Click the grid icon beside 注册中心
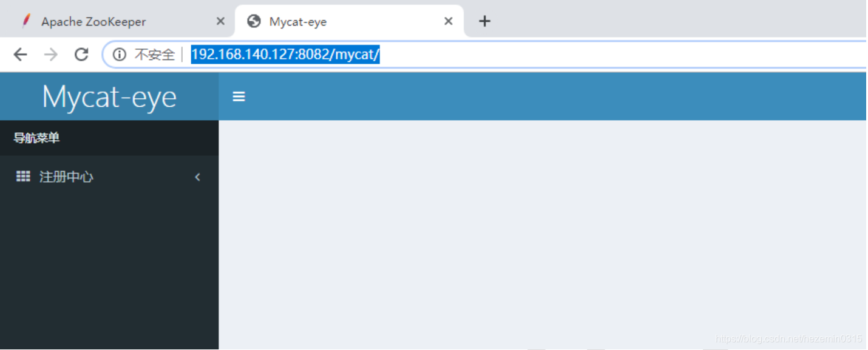The image size is (868, 350). click(23, 177)
